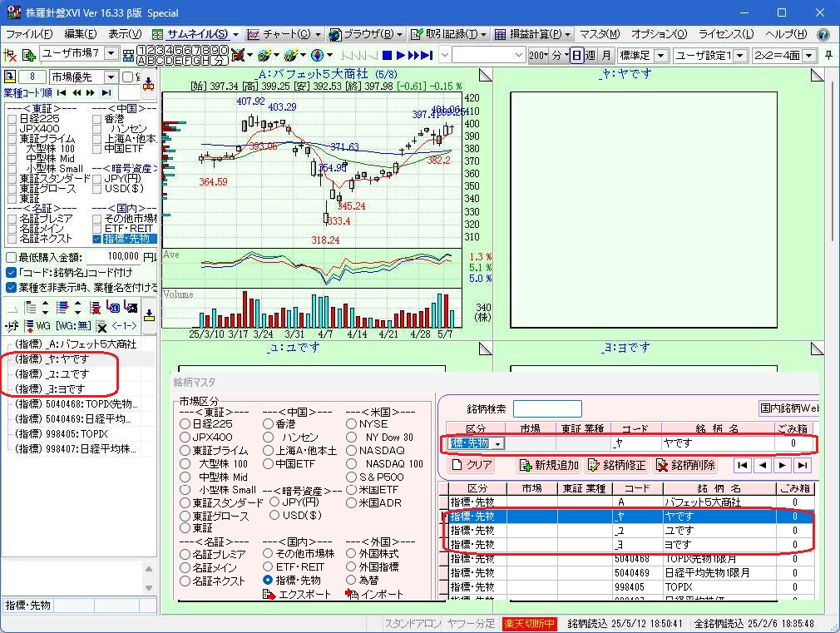
Task: Check the JPX400 checkbox
Action: click(12, 129)
